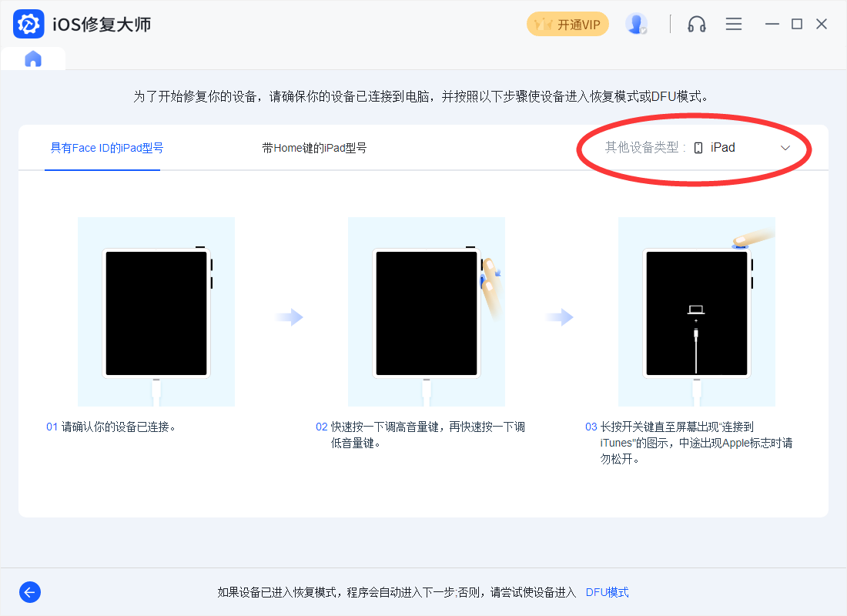
Task: Maximize the application window
Action: (797, 24)
